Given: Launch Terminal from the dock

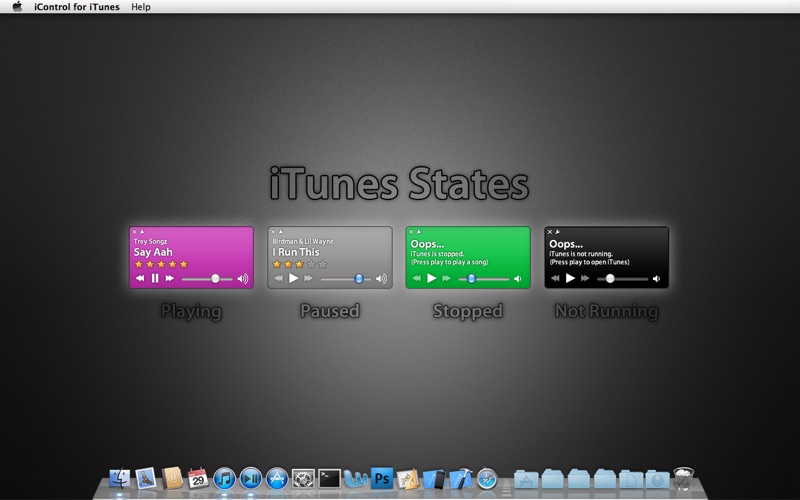Looking at the screenshot, I should point(330,479).
